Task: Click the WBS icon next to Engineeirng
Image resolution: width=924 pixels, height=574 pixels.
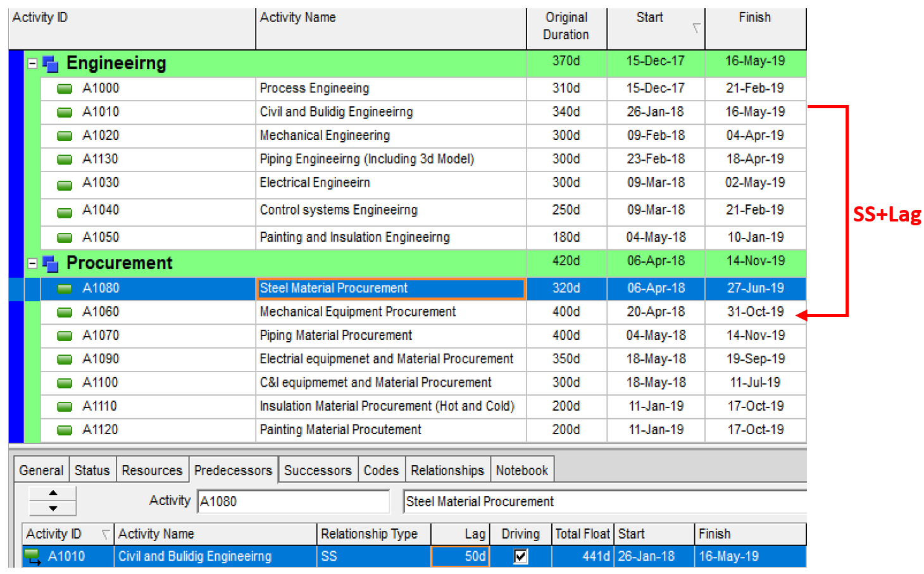Action: pos(50,63)
